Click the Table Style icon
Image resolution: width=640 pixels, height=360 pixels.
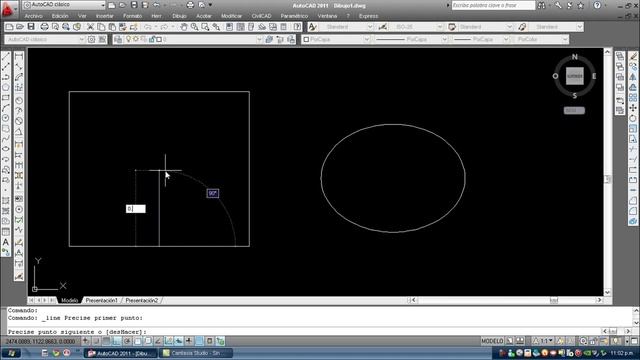click(452, 27)
